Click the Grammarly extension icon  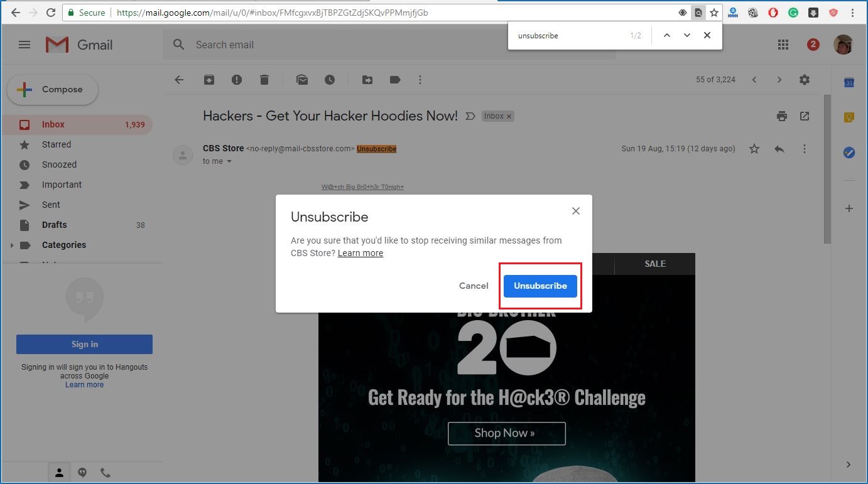click(x=793, y=12)
